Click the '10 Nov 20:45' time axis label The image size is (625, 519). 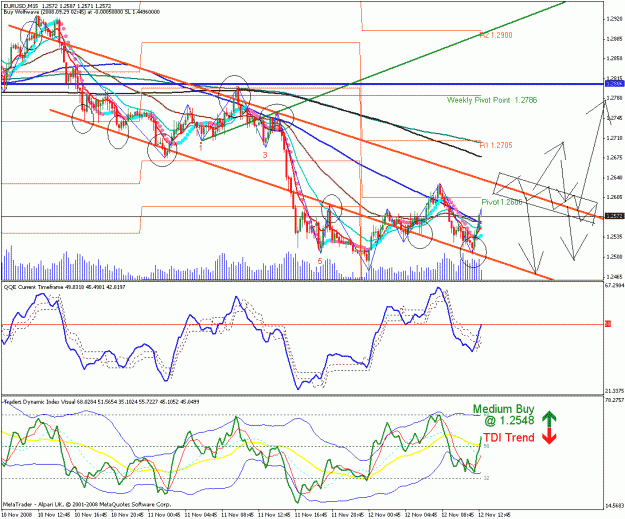(128, 515)
